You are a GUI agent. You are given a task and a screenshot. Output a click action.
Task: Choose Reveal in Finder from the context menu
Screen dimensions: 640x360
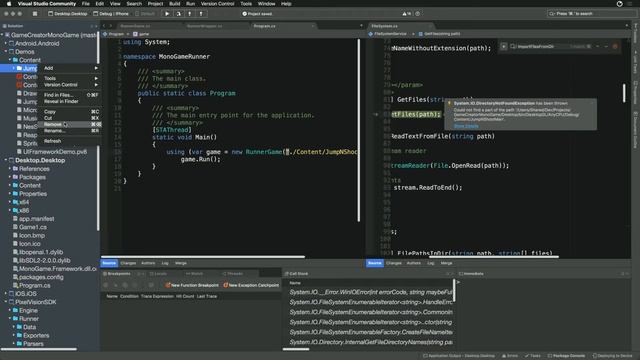(70, 101)
